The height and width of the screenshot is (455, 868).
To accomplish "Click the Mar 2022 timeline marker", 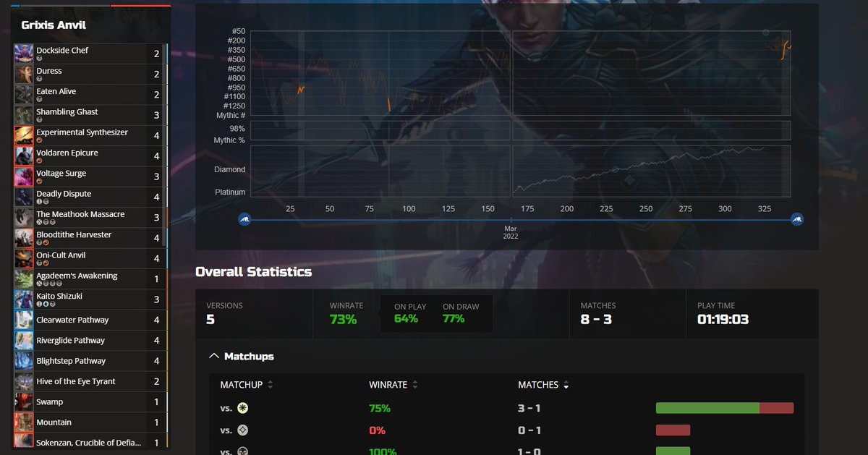I will [x=511, y=232].
